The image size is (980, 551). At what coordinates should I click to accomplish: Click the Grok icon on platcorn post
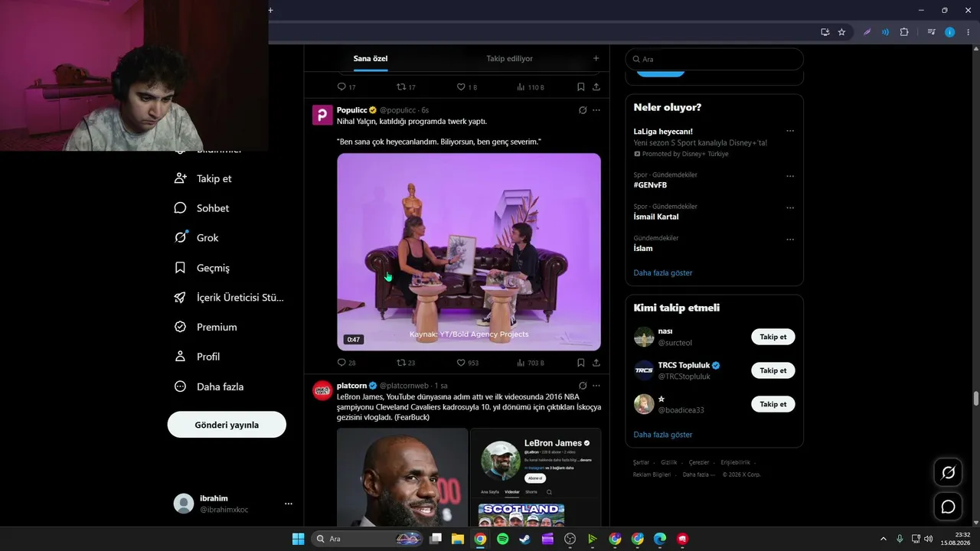(583, 386)
